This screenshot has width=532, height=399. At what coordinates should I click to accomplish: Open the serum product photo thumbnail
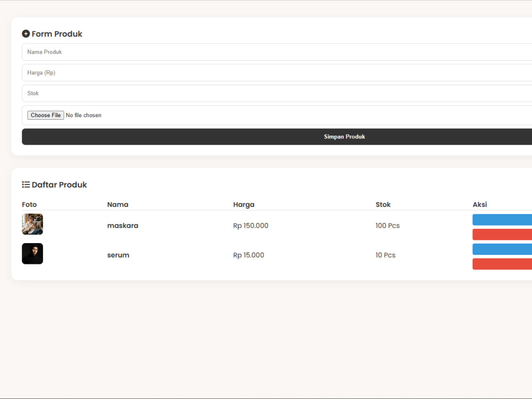click(32, 253)
